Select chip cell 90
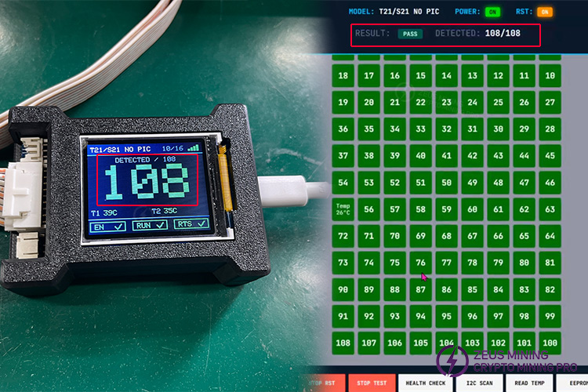This screenshot has width=588, height=392. tap(343, 289)
